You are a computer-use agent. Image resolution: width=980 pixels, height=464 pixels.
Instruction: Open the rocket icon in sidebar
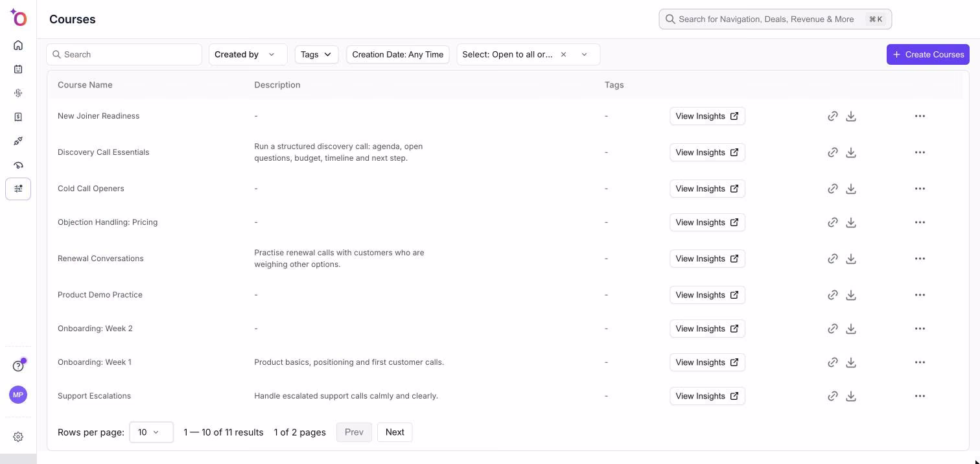(x=18, y=141)
